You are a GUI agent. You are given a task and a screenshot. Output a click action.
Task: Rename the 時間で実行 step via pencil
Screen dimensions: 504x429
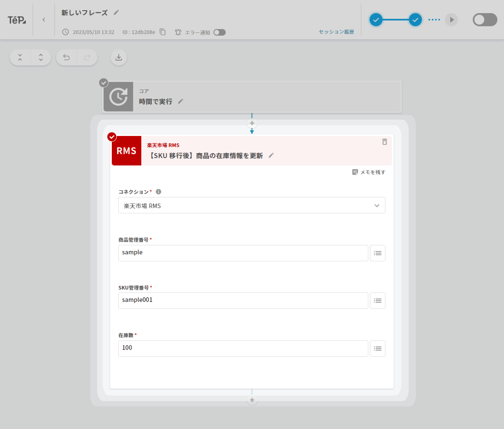click(x=180, y=101)
